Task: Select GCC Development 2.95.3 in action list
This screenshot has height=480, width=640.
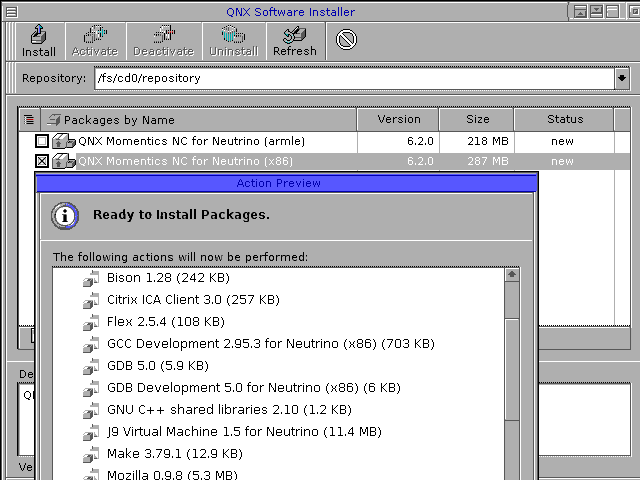Action: (270, 343)
